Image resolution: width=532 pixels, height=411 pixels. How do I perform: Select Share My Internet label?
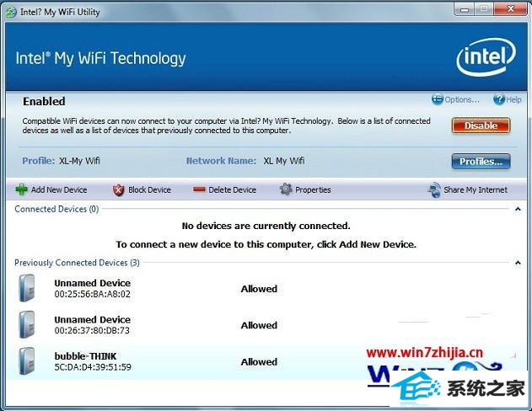click(476, 189)
